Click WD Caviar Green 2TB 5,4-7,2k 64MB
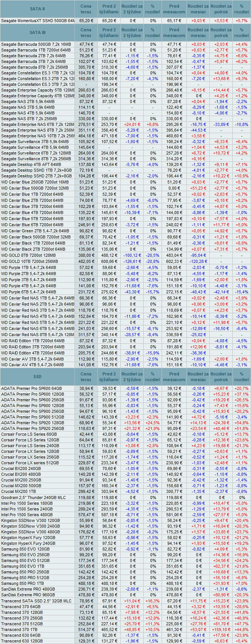 point(35,231)
